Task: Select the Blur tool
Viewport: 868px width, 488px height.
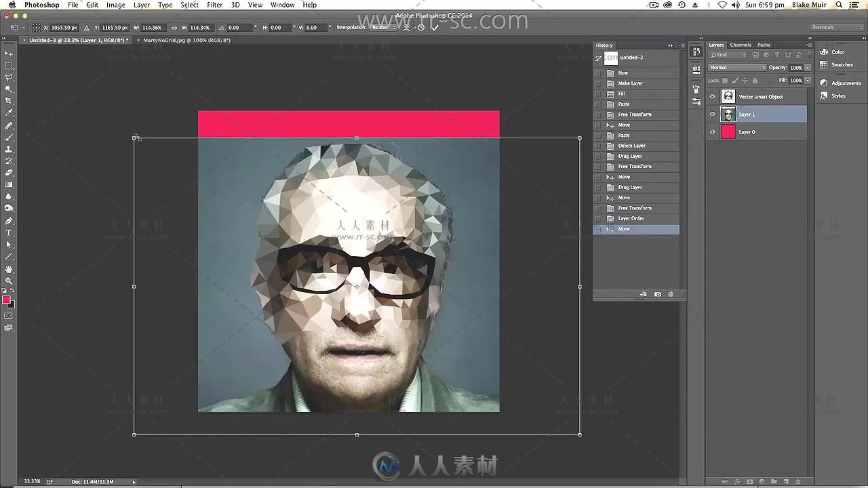Action: pyautogui.click(x=9, y=197)
